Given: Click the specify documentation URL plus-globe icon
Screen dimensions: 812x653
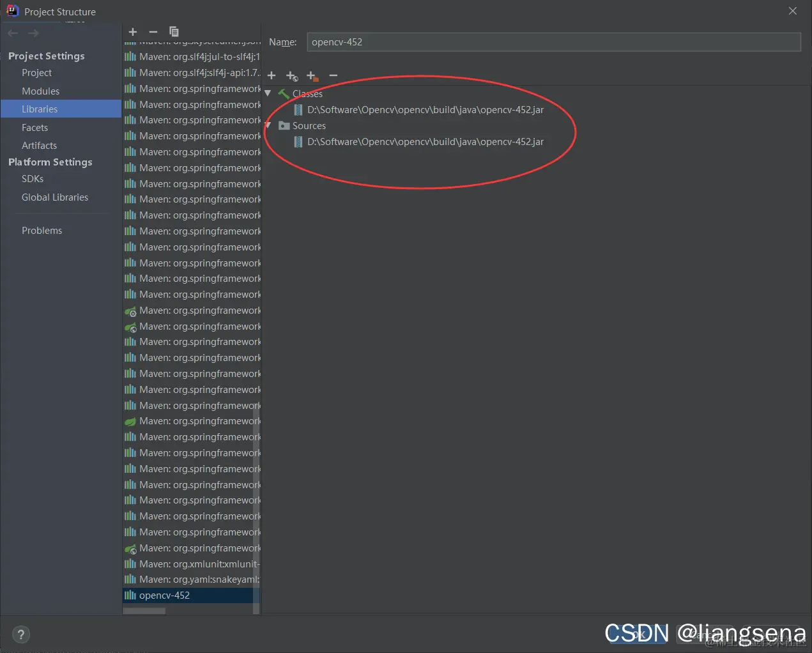Looking at the screenshot, I should (x=292, y=76).
